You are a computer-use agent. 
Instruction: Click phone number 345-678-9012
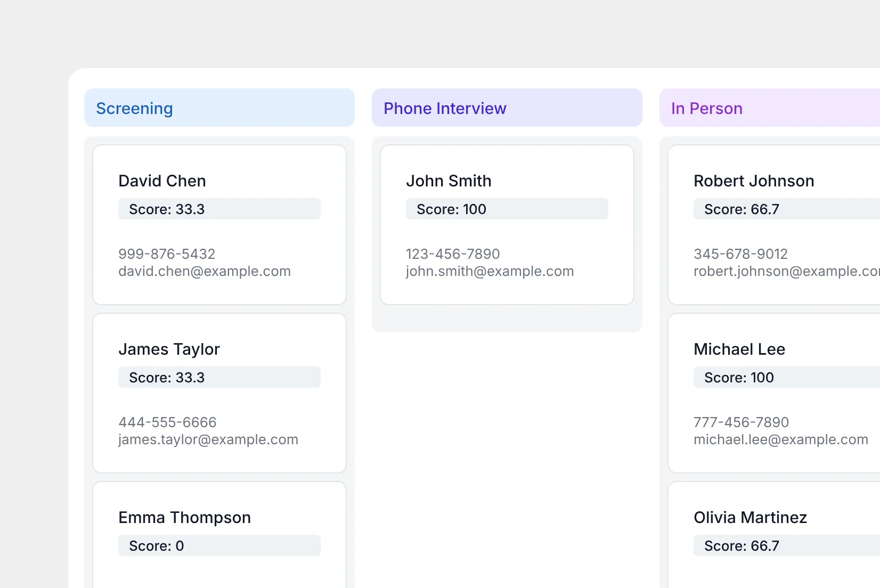point(740,254)
